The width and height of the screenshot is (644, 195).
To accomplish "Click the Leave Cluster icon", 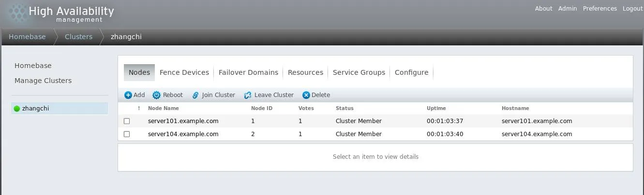I will [x=248, y=95].
